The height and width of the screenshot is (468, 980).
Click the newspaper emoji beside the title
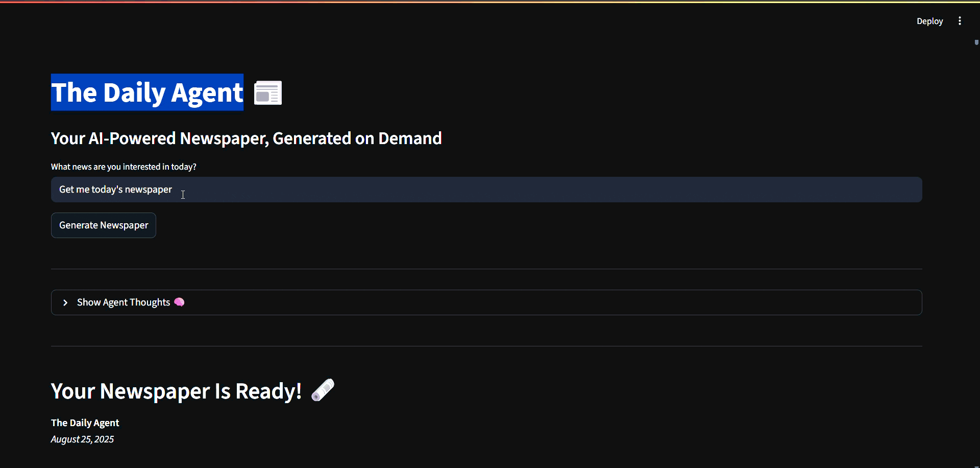click(x=268, y=93)
